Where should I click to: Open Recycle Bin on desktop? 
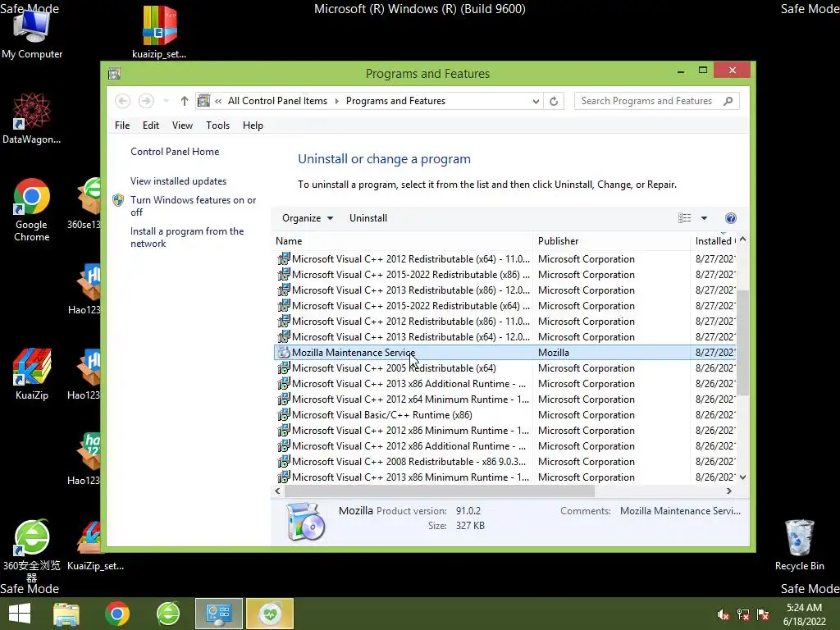pyautogui.click(x=799, y=546)
